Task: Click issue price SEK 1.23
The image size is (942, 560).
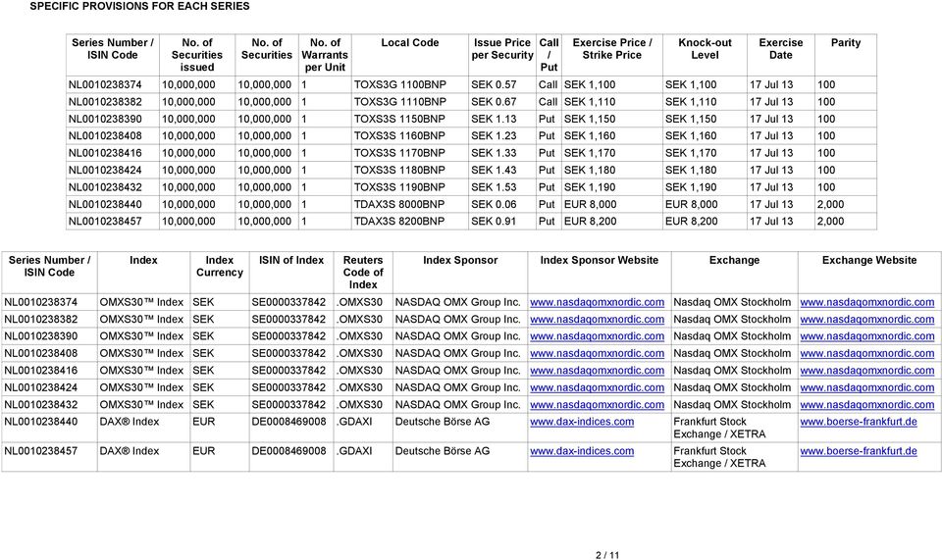Action: tap(494, 135)
